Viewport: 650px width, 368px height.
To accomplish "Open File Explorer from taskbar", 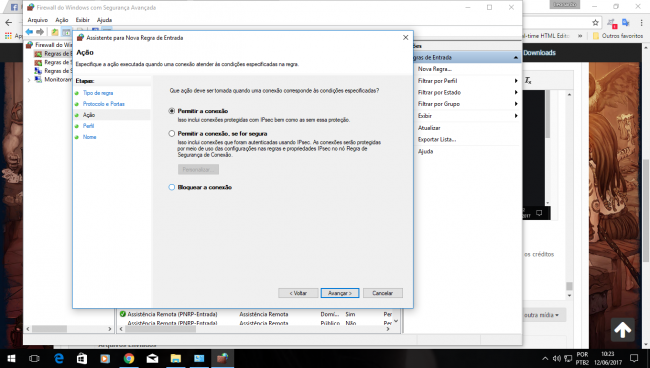I will 176,358.
